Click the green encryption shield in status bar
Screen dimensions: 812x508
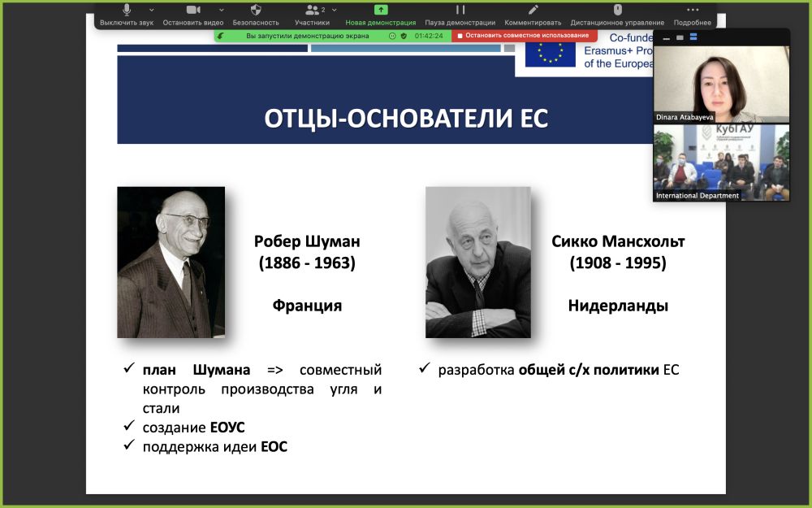pos(404,36)
